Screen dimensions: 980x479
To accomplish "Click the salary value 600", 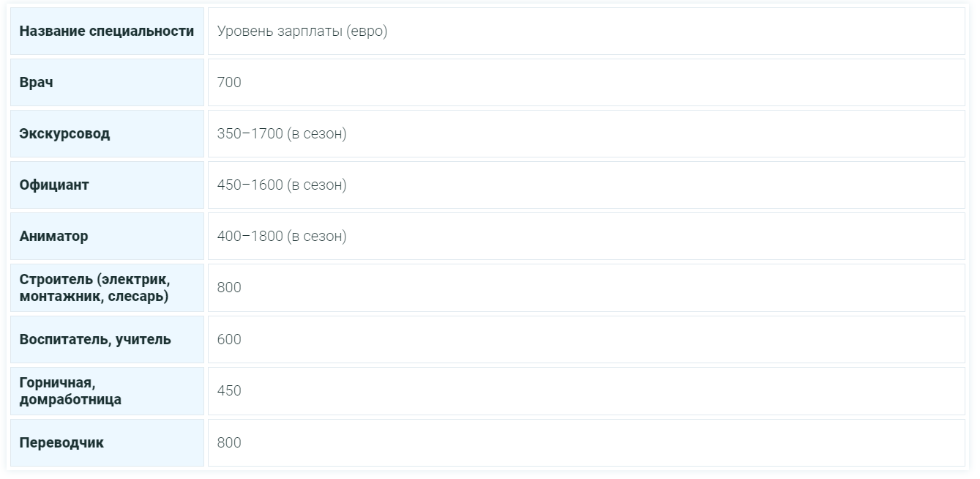I will pos(229,340).
